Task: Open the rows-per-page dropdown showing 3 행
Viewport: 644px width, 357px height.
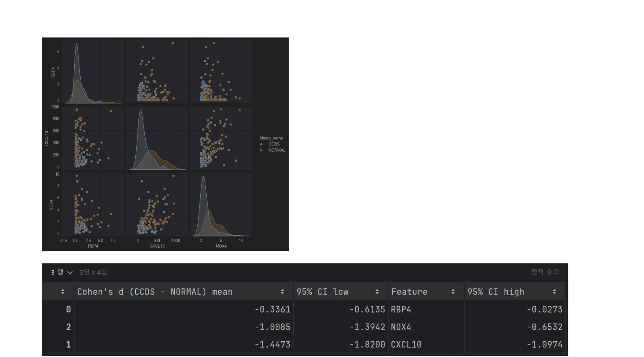Action: click(x=62, y=272)
